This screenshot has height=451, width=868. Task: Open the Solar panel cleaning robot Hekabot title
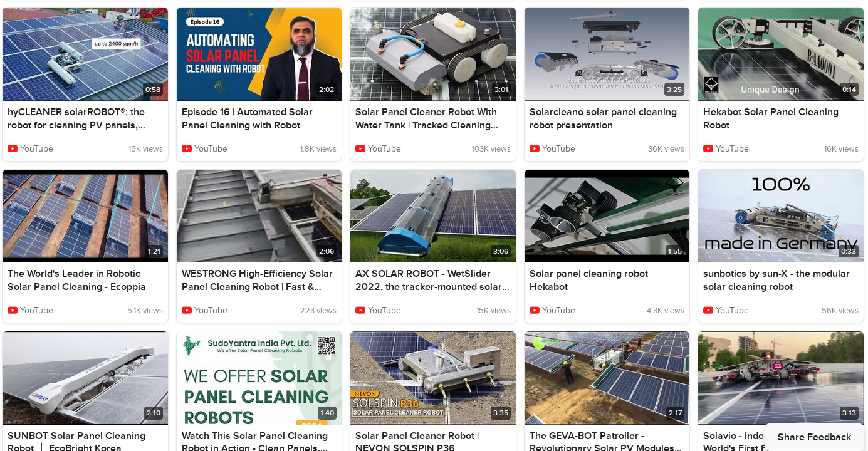[x=588, y=280]
